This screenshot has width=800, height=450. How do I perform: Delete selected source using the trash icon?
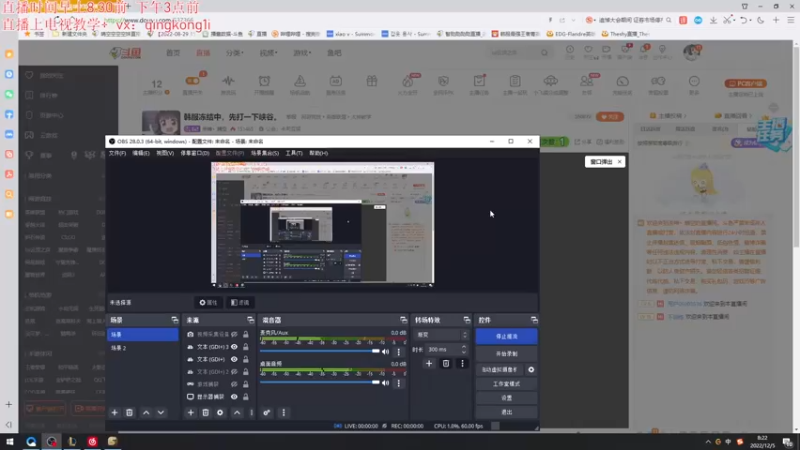pyautogui.click(x=205, y=412)
